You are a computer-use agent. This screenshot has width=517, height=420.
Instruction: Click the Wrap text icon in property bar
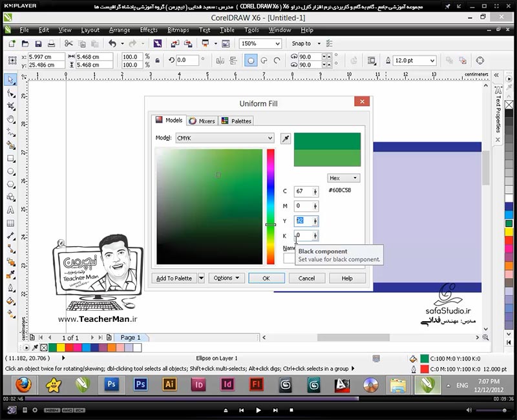click(x=372, y=61)
